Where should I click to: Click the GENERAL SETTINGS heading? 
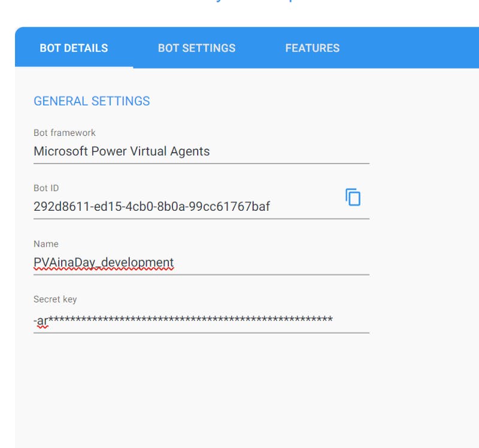pos(92,101)
